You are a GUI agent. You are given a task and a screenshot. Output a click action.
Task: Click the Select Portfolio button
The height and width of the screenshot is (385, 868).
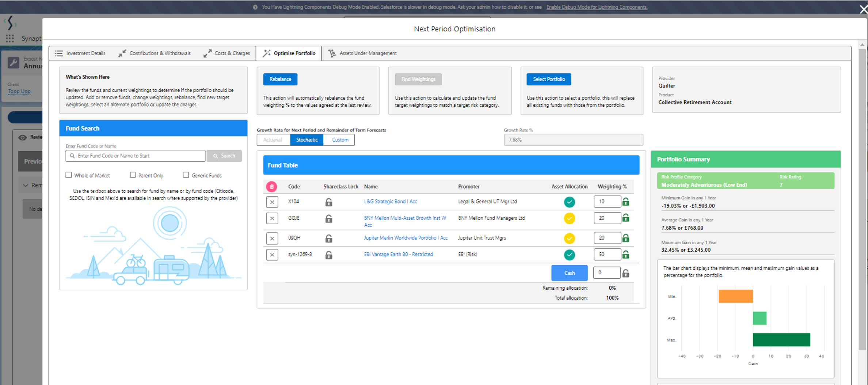point(549,79)
